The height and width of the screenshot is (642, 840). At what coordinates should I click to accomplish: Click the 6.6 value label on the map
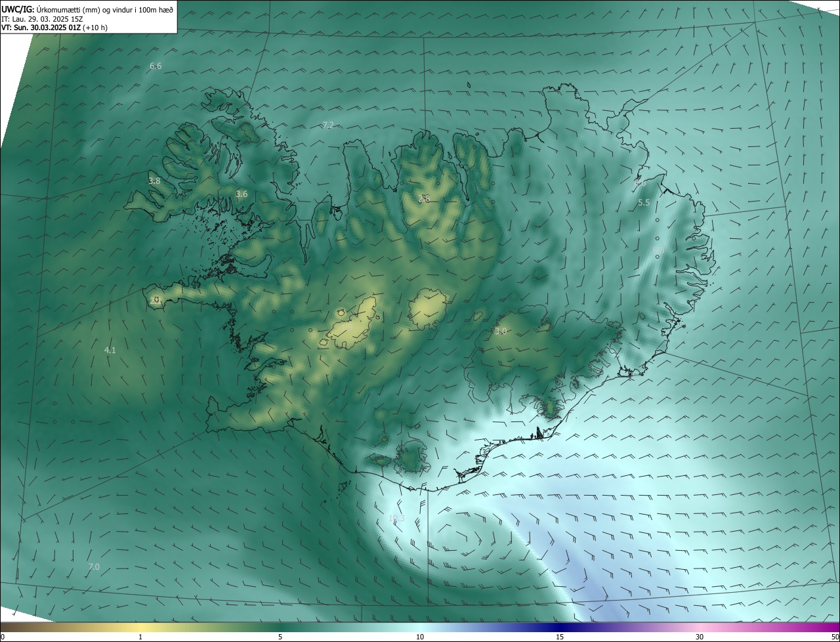click(x=156, y=66)
